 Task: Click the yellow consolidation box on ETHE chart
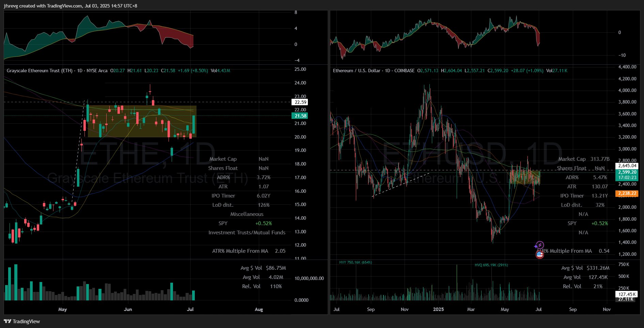point(142,122)
